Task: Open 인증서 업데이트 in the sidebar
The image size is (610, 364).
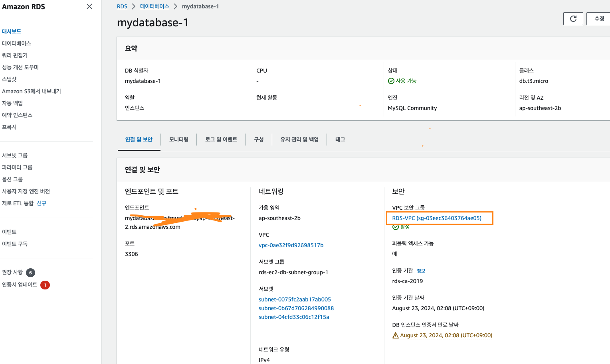Action: coord(20,284)
